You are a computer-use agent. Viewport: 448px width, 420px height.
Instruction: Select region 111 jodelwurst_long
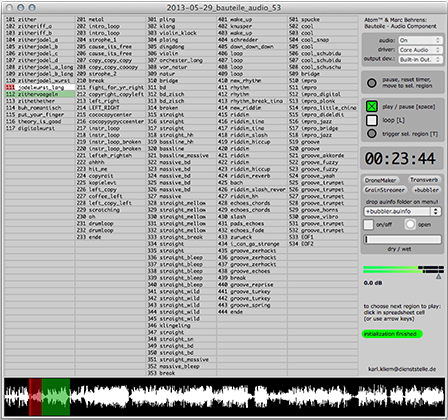(x=40, y=87)
